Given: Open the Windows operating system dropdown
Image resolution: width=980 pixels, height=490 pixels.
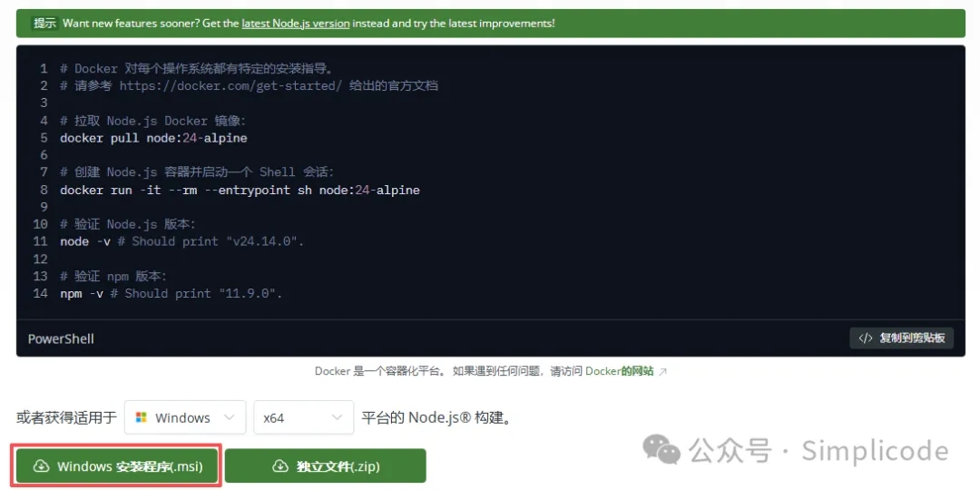Looking at the screenshot, I should (185, 417).
